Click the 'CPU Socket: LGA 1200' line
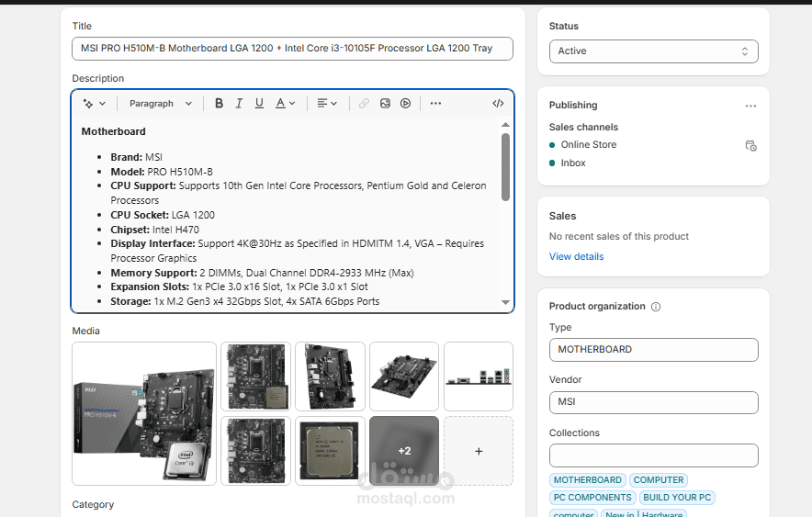The height and width of the screenshot is (517, 812). pyautogui.click(x=163, y=215)
